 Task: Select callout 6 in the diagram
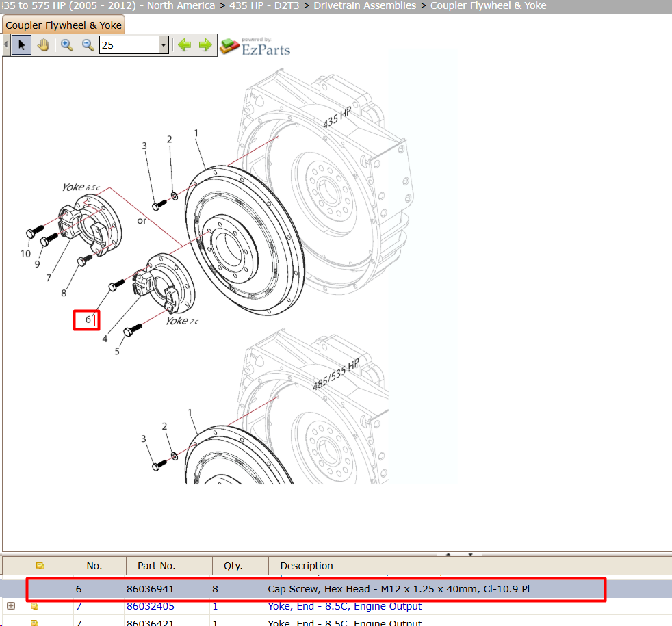(x=88, y=319)
